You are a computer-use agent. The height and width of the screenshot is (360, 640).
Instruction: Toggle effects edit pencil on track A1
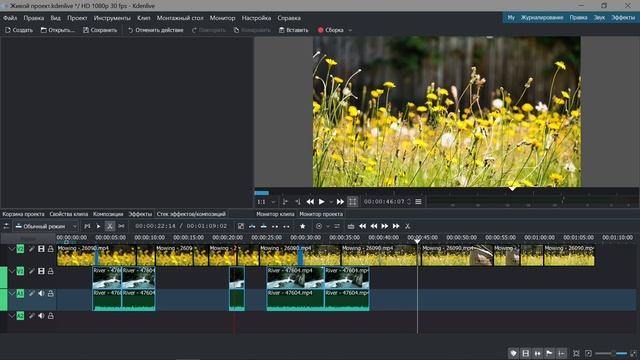click(x=31, y=293)
